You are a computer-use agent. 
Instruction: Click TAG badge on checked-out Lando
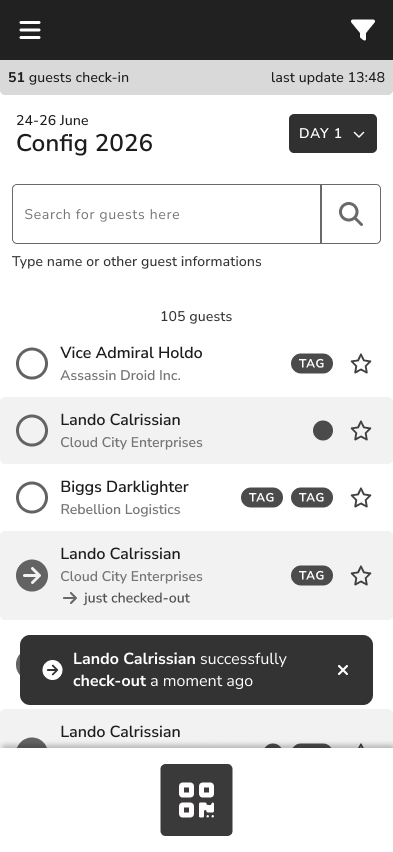[312, 575]
